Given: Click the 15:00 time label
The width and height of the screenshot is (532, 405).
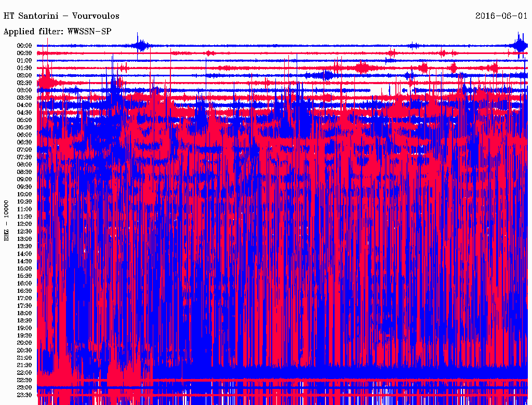Looking at the screenshot, I should click(24, 268).
